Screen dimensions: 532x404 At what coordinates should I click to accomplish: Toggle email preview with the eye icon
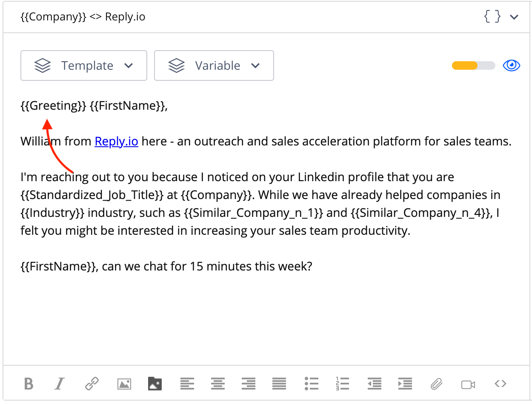click(512, 65)
